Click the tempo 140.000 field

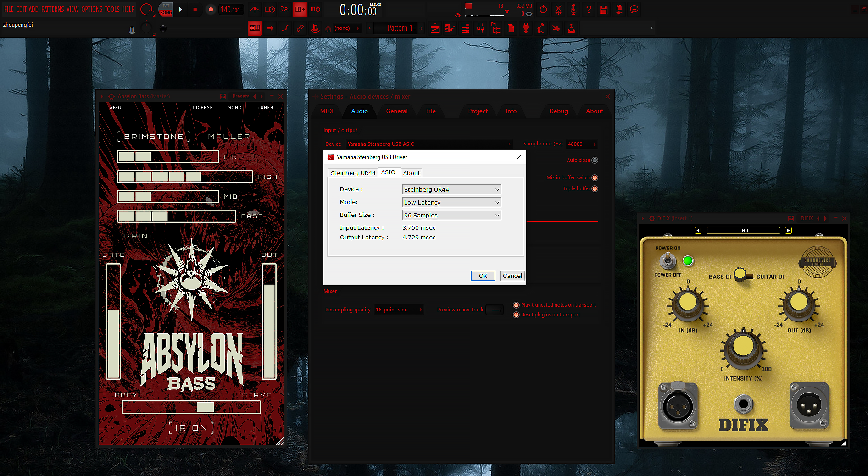230,10
